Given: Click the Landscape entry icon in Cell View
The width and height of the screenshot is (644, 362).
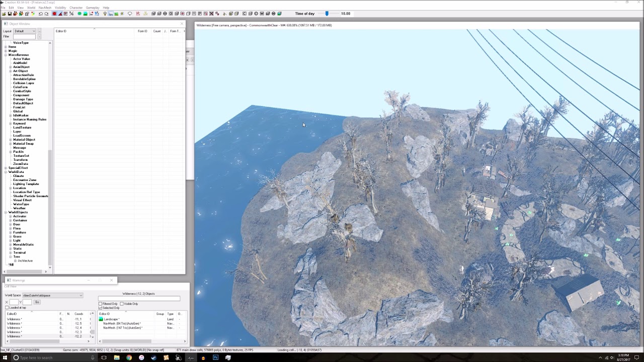Looking at the screenshot, I should pyautogui.click(x=101, y=319).
